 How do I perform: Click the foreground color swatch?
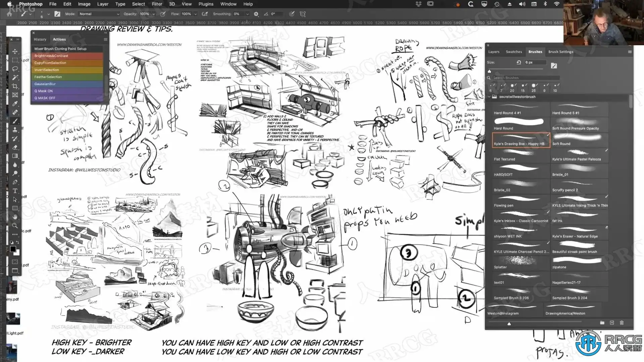tap(13, 249)
